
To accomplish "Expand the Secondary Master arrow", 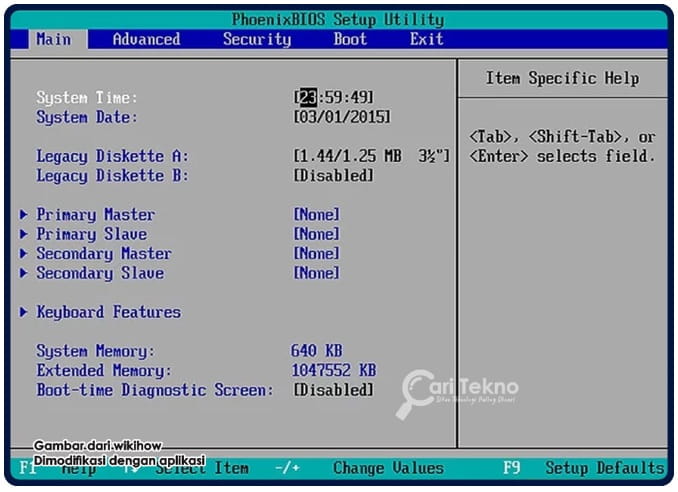I will 24,253.
